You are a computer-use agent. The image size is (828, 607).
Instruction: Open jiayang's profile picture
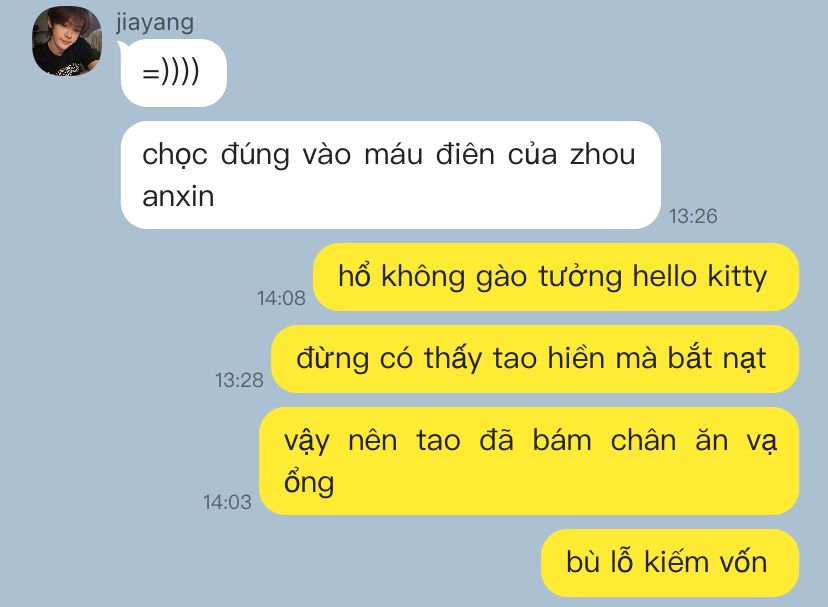67,41
